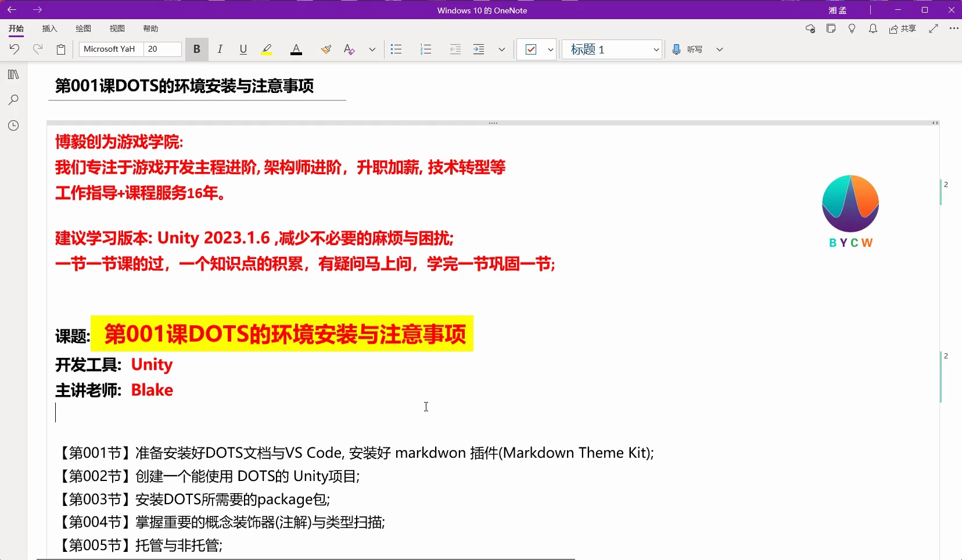
Task: Toggle the to-do tag checkbox
Action: coord(531,49)
